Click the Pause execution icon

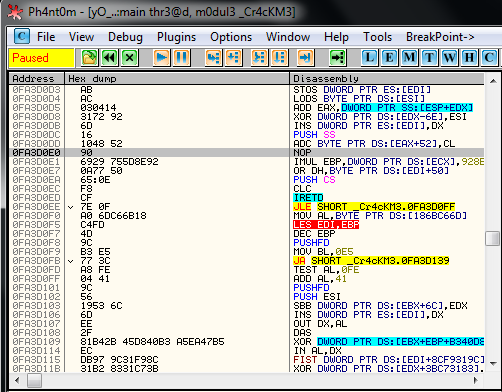[182, 58]
